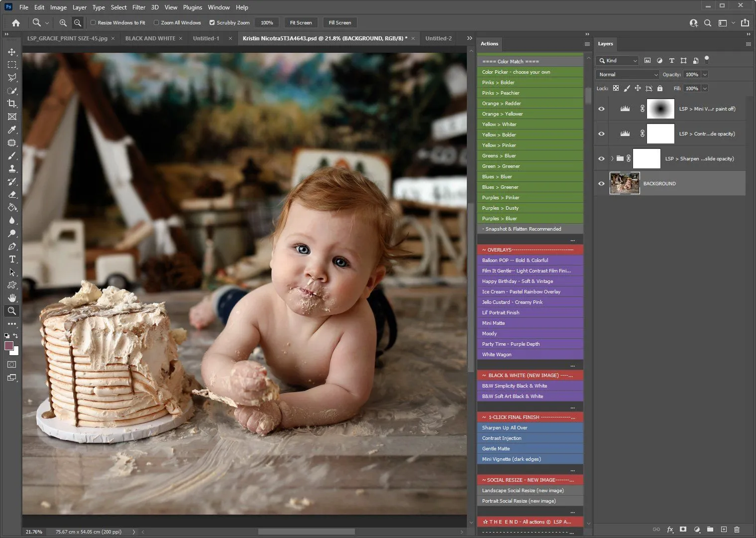Select the Spot Healing Brush tool
The width and height of the screenshot is (756, 538).
12,142
